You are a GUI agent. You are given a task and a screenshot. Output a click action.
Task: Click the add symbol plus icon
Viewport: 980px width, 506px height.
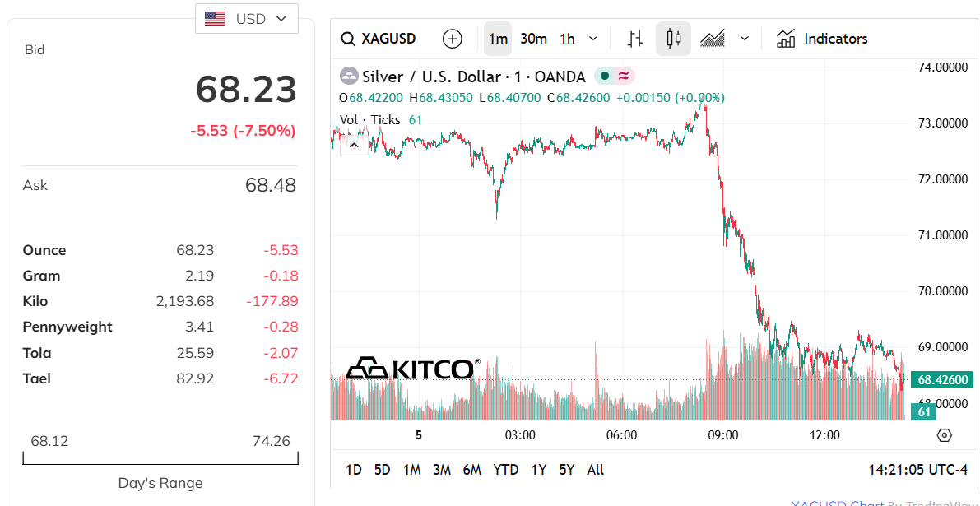click(x=452, y=39)
